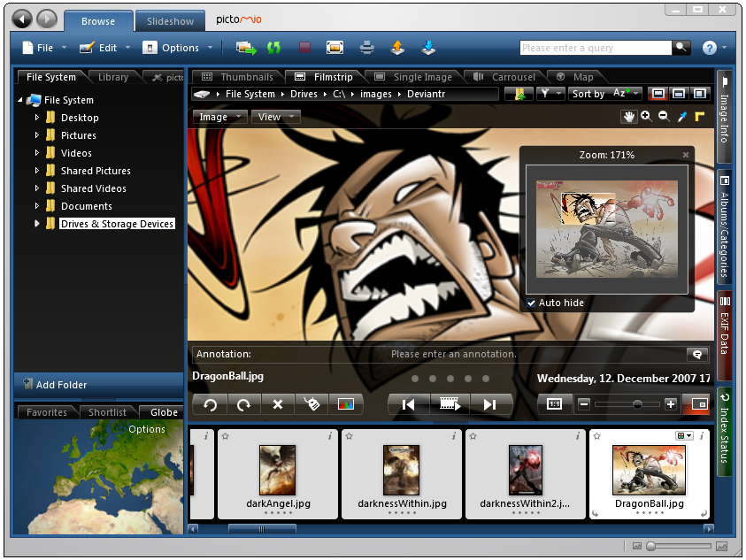Viewport: 746px width, 560px height.
Task: Click the 1:1 actual size button
Action: (554, 404)
